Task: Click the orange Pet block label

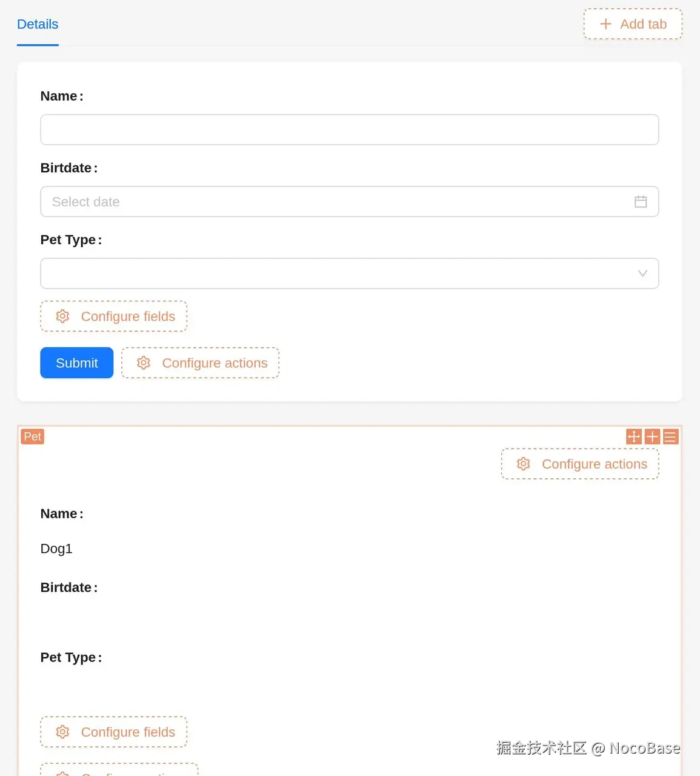Action: (33, 436)
